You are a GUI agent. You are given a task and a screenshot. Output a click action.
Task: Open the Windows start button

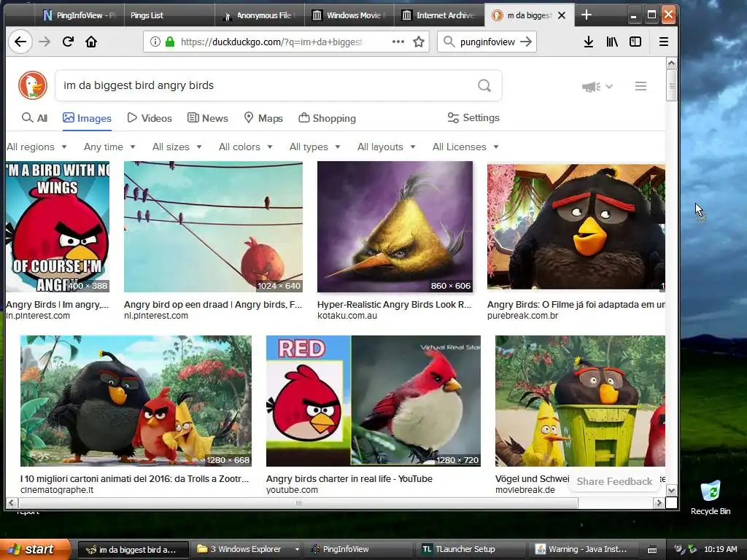(x=35, y=550)
